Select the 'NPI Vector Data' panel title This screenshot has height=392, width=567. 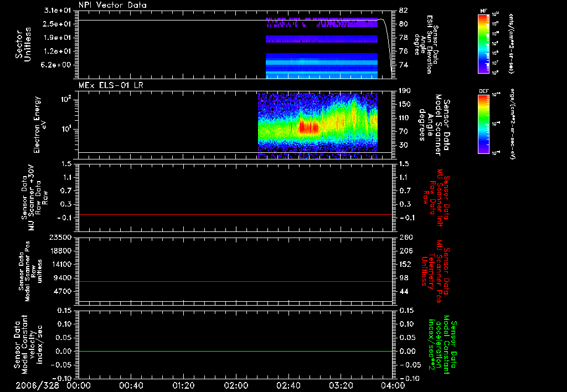coord(112,5)
